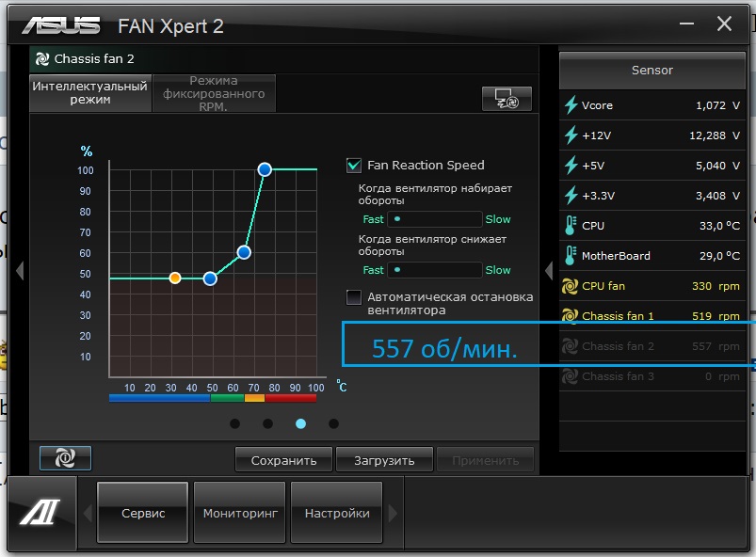Switch to Режима фиксированного RPM tab
Viewport: 756px width, 557px height.
214,93
